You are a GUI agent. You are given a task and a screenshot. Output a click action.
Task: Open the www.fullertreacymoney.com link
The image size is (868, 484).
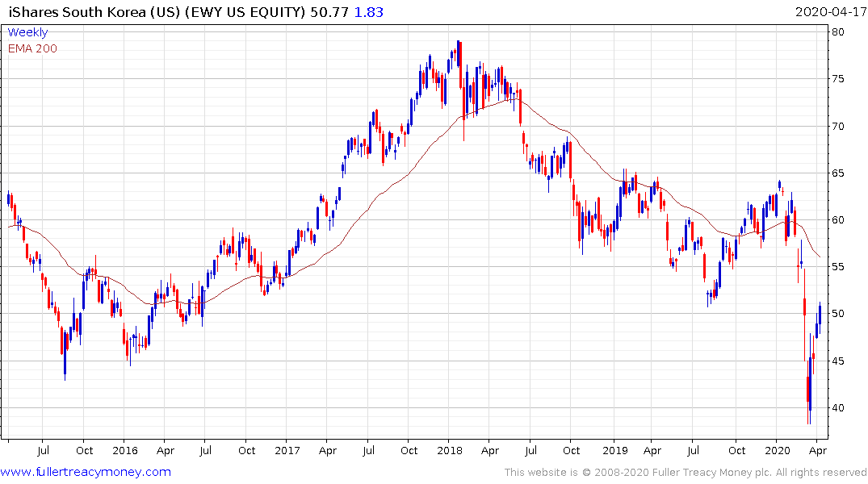point(86,472)
